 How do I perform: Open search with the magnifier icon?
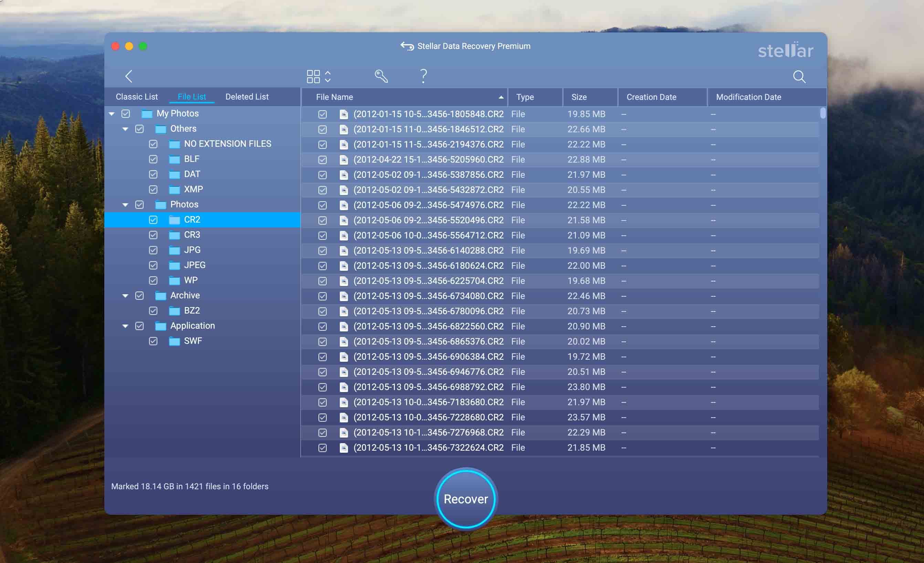point(799,77)
